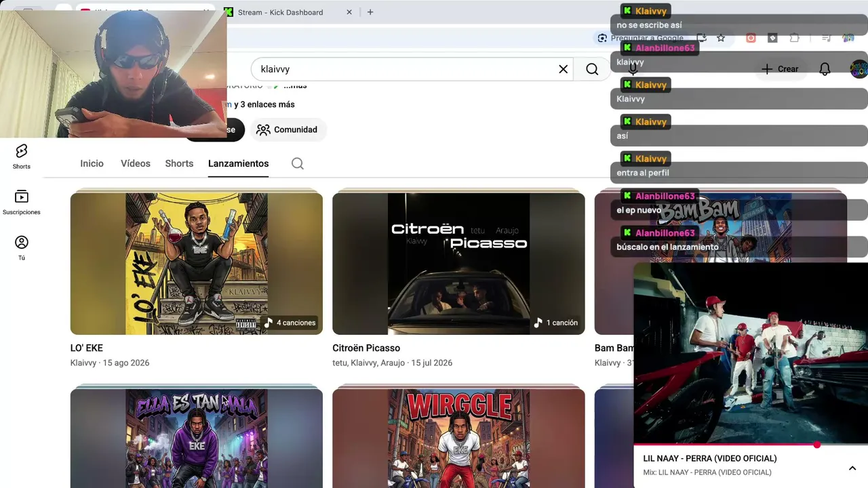Image resolution: width=868 pixels, height=488 pixels.
Task: Open the Comunidad button
Action: pos(288,129)
